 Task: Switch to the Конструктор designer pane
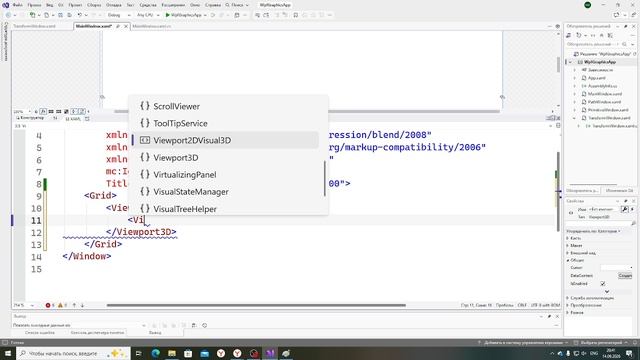coord(30,118)
